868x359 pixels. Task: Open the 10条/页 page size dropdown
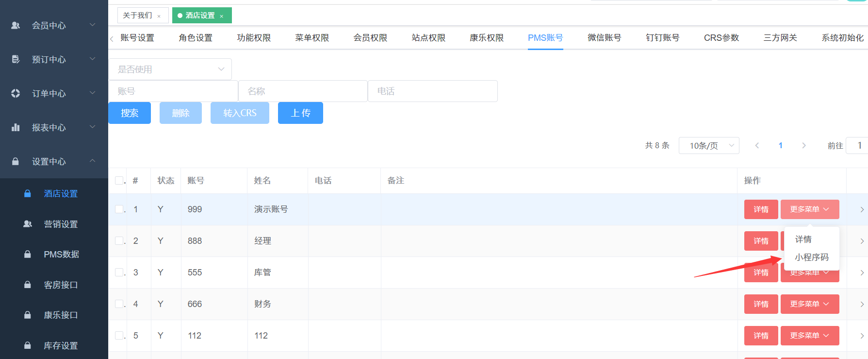(709, 145)
